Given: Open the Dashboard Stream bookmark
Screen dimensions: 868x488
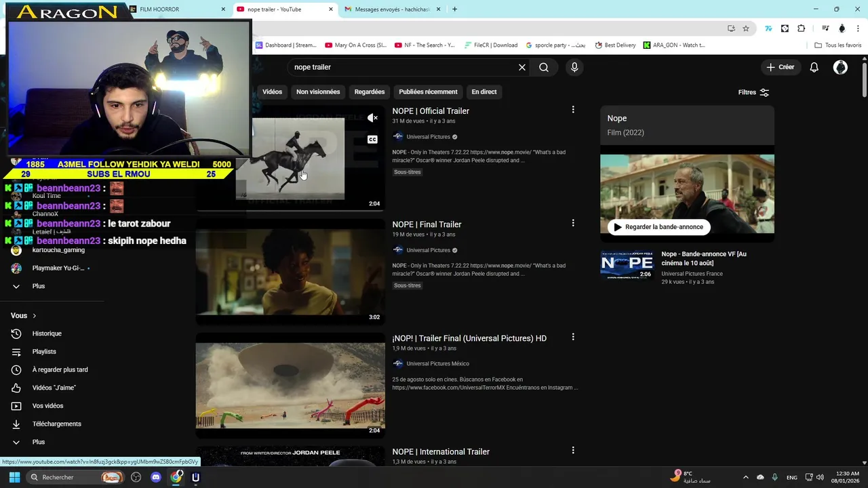Looking at the screenshot, I should point(285,45).
